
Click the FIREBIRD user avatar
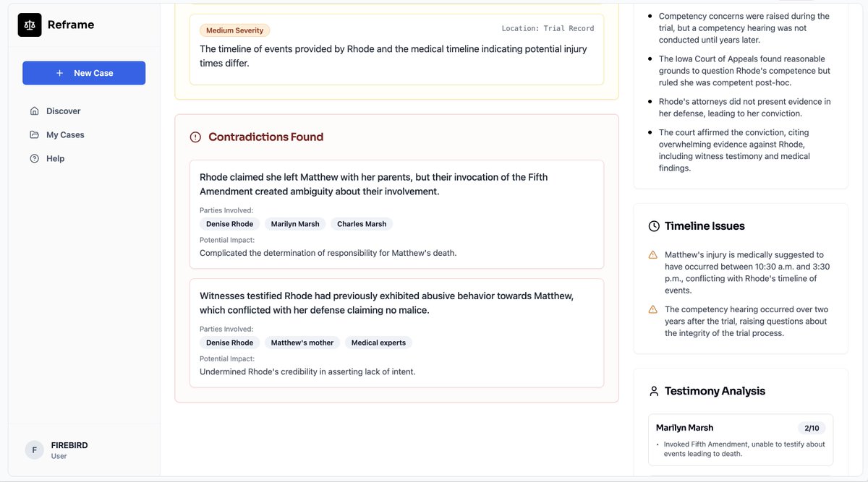point(34,450)
